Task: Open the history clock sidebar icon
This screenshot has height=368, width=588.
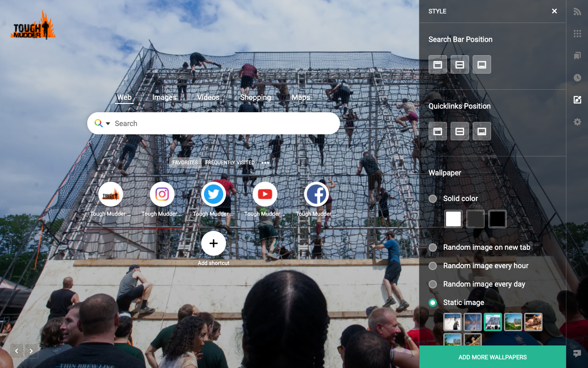Action: (577, 78)
